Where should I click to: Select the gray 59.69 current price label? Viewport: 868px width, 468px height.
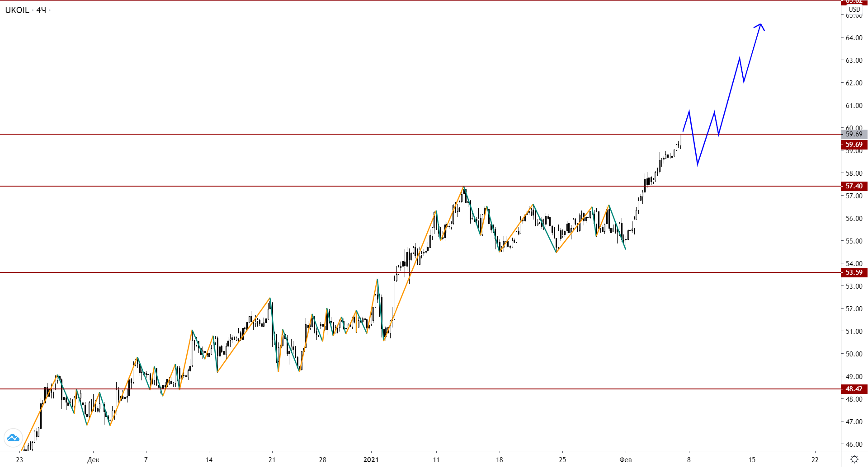pos(854,134)
